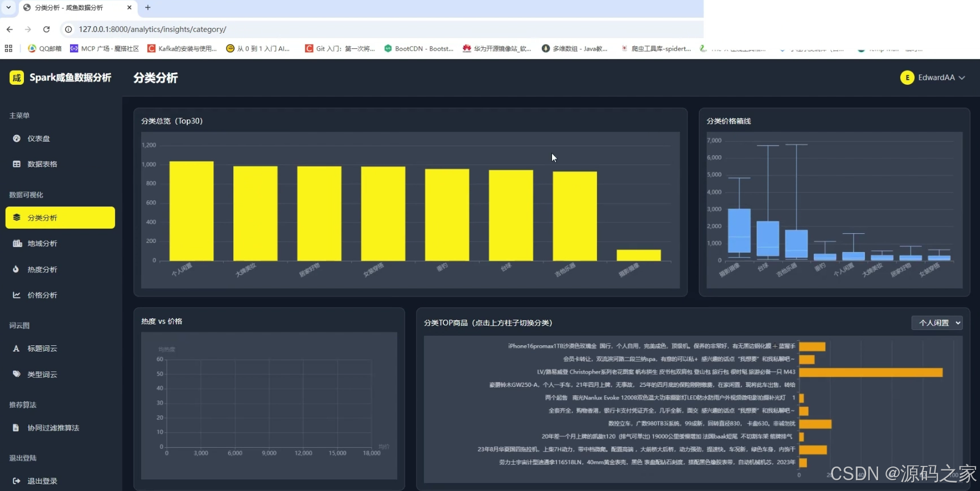The image size is (980, 491).
Task: Click the 价格分析 line chart icon
Action: pos(17,295)
